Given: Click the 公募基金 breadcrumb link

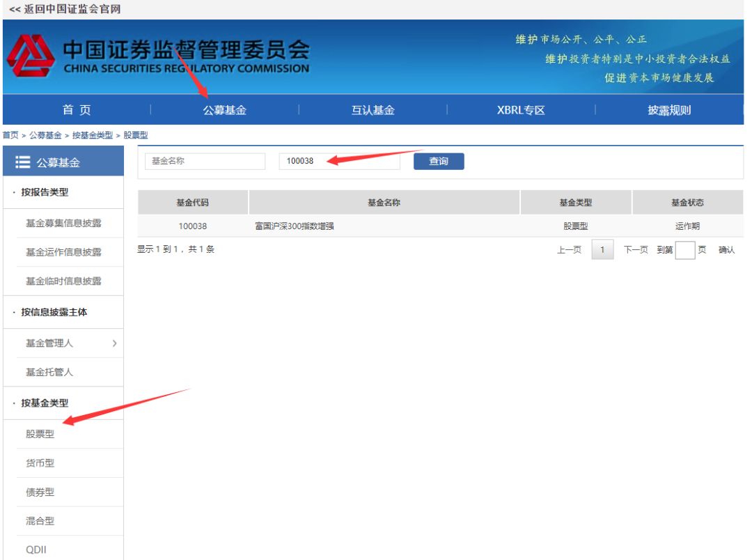Looking at the screenshot, I should [x=45, y=137].
